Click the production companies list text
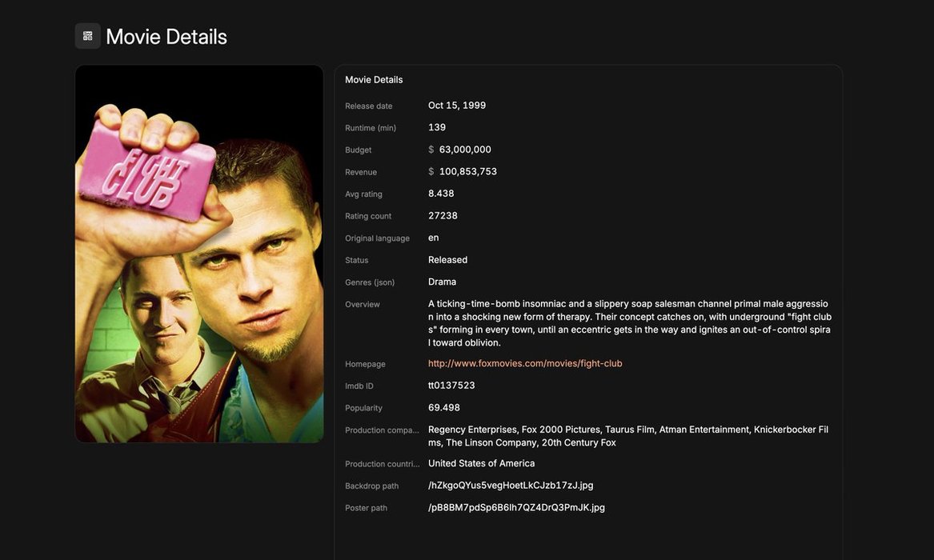The width and height of the screenshot is (934, 560). (x=628, y=436)
